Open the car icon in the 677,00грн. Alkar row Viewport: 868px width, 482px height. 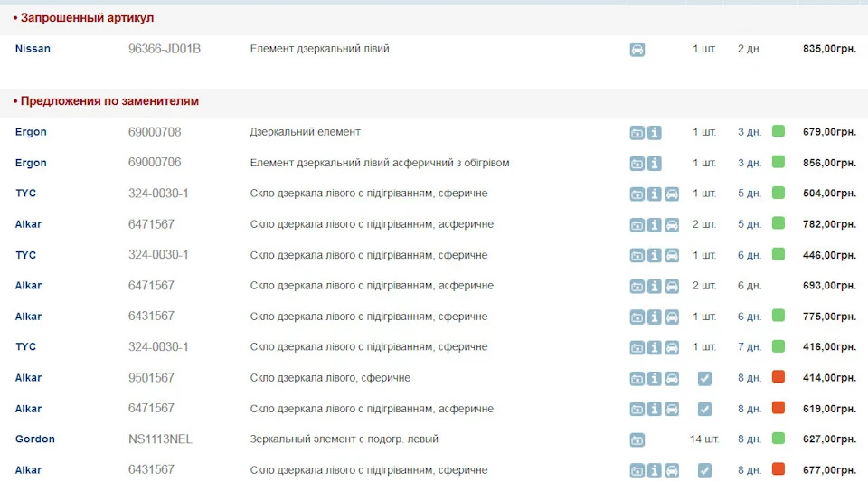(x=672, y=470)
